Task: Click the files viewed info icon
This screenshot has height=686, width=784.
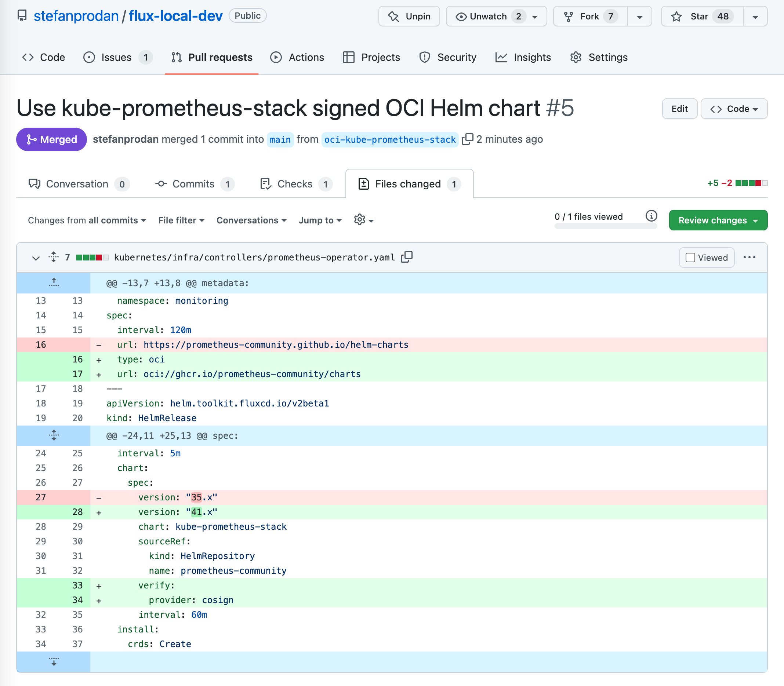Action: (651, 216)
